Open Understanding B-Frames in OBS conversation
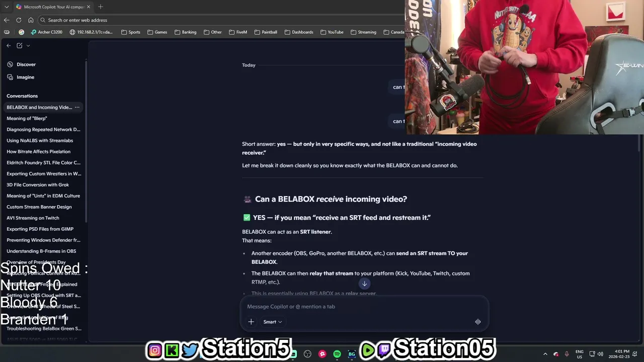Viewport: 644px width, 362px height. click(41, 251)
